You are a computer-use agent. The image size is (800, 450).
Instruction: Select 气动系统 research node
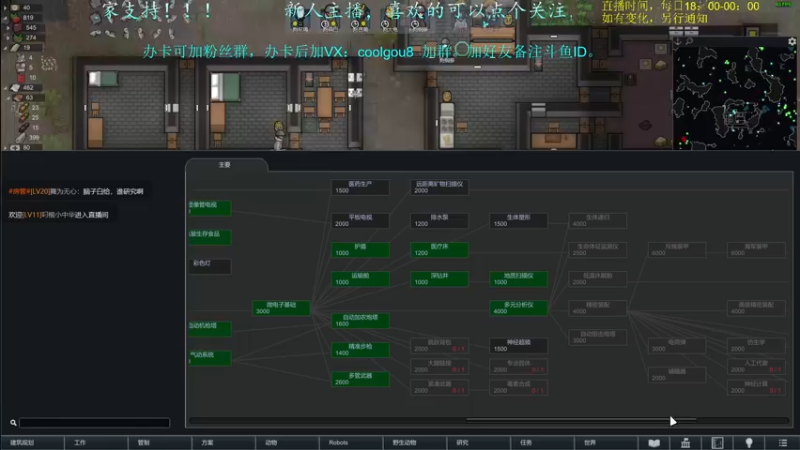[210, 358]
